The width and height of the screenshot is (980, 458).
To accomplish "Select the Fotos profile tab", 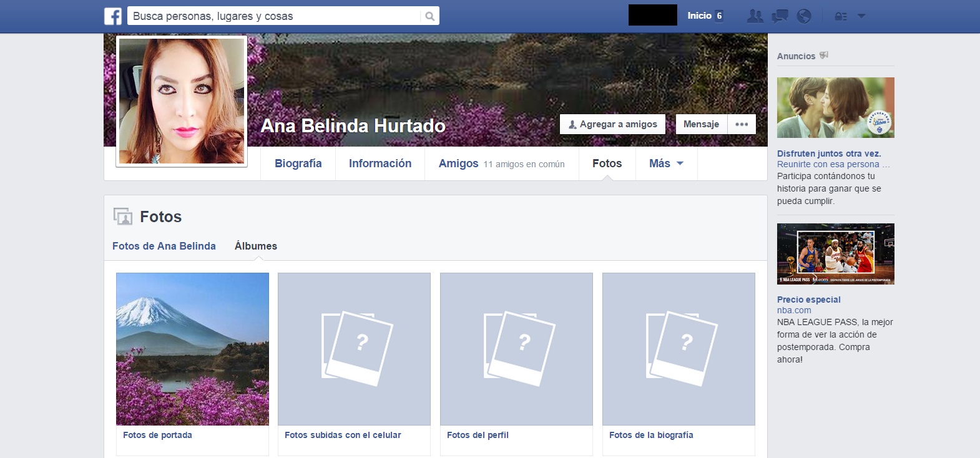I will 607,163.
